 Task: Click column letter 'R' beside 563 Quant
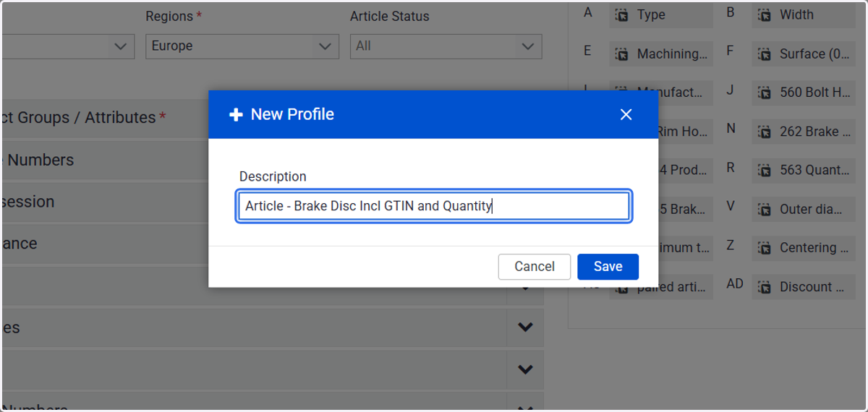(731, 168)
